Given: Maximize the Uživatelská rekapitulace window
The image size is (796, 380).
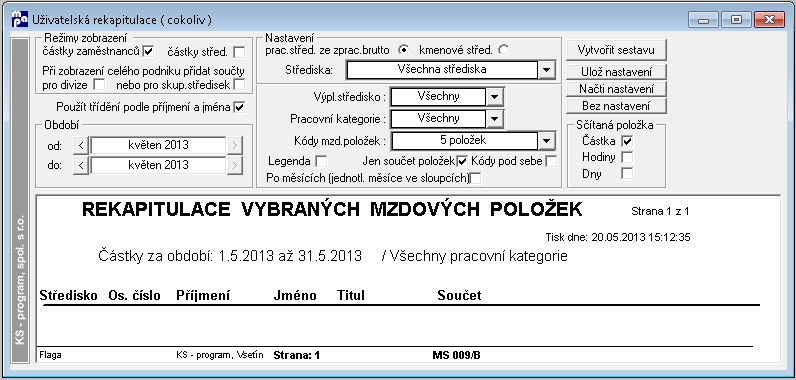Looking at the screenshot, I should pyautogui.click(x=736, y=20).
